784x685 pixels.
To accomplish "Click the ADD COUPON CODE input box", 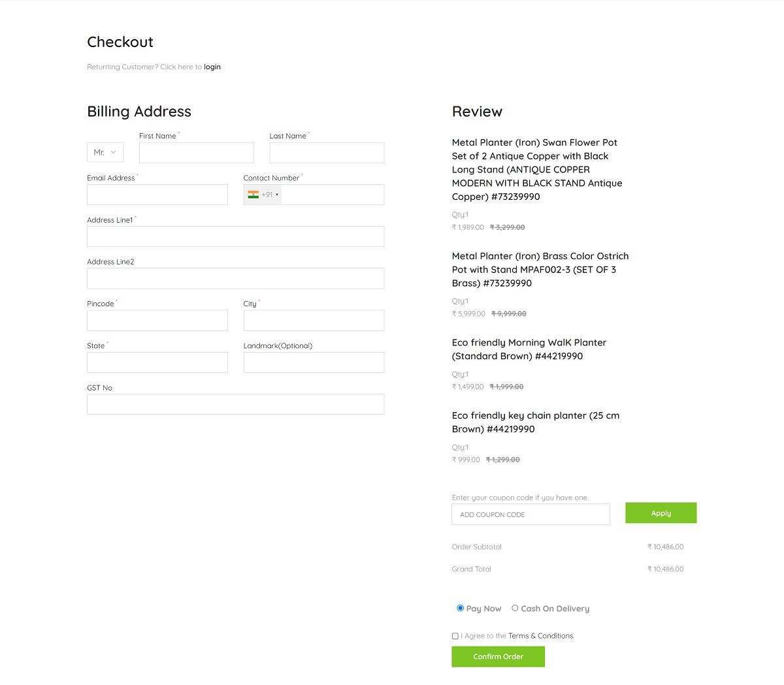I will [531, 514].
